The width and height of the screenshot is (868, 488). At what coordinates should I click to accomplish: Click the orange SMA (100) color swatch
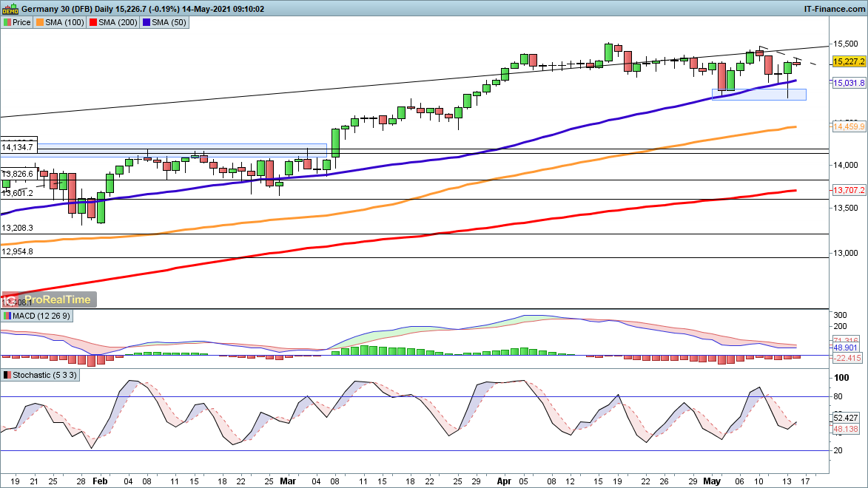click(41, 22)
